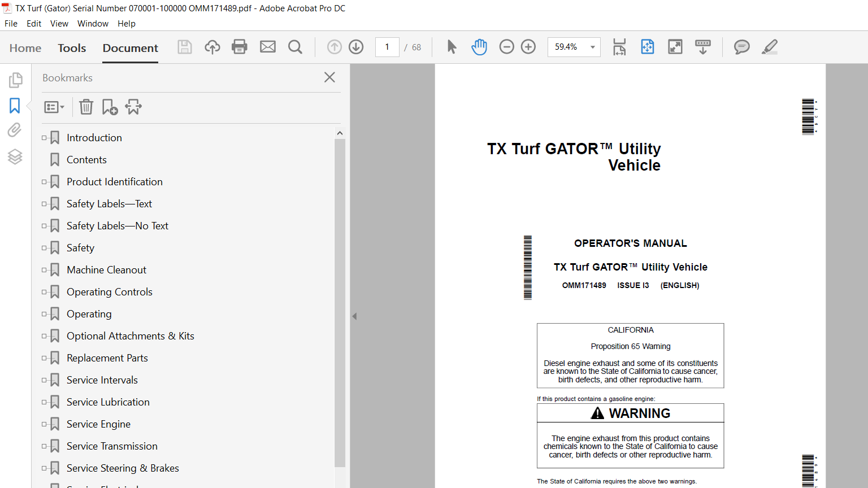Image resolution: width=868 pixels, height=488 pixels.
Task: Zoom in with plus icon
Action: click(x=528, y=47)
